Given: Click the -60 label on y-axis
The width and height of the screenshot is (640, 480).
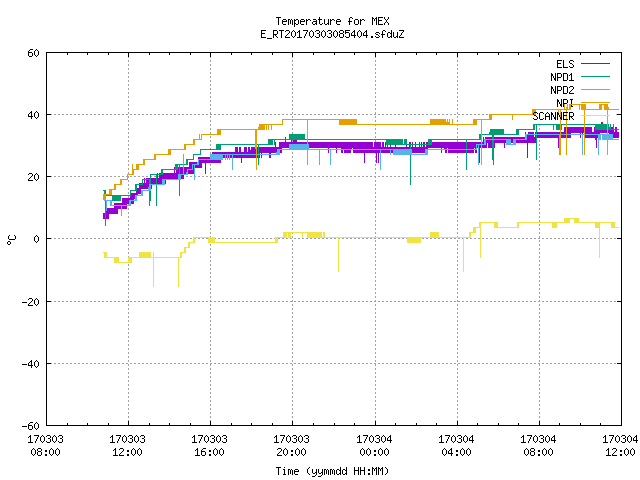Looking at the screenshot, I should 31,426.
